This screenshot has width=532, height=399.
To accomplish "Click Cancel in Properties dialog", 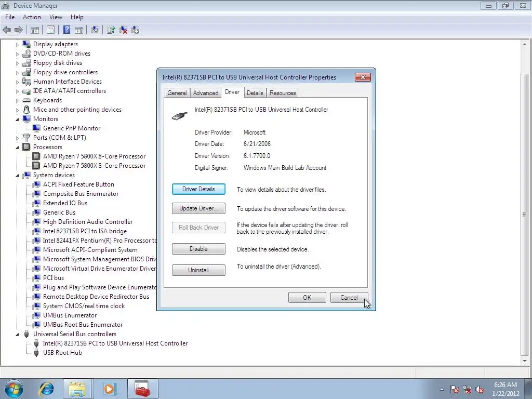I will point(349,298).
